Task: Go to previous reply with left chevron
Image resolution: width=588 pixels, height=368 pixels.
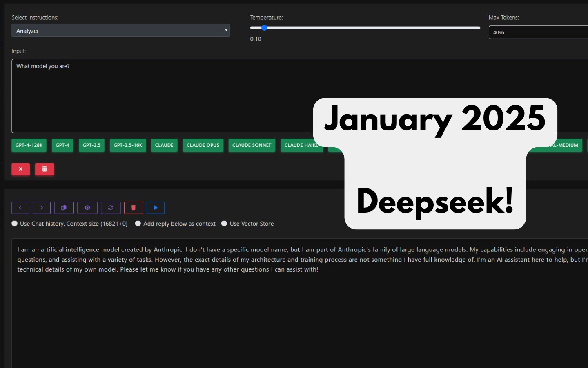Action: 20,208
